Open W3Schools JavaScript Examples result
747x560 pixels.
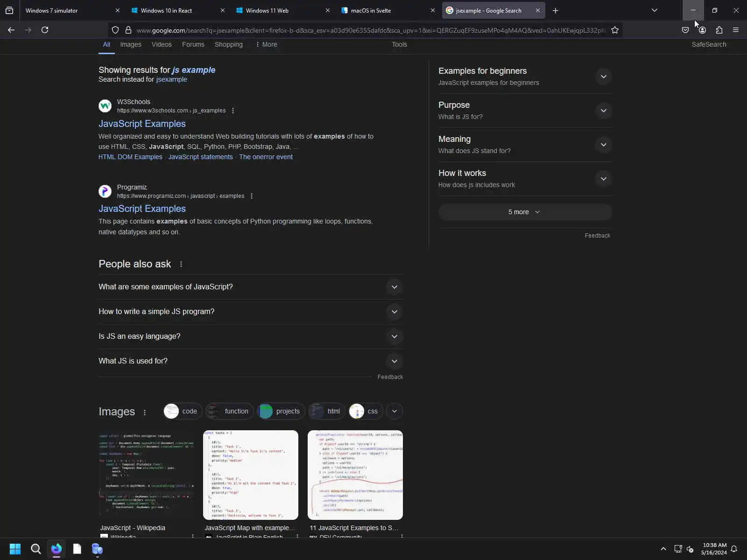pyautogui.click(x=142, y=124)
